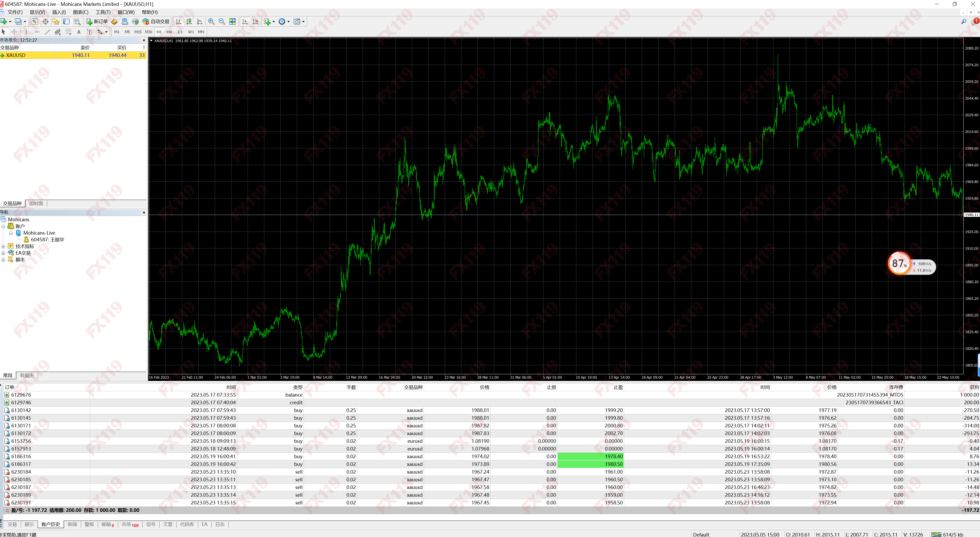Switch timeframe to M1
This screenshot has height=537, width=980.
117,32
